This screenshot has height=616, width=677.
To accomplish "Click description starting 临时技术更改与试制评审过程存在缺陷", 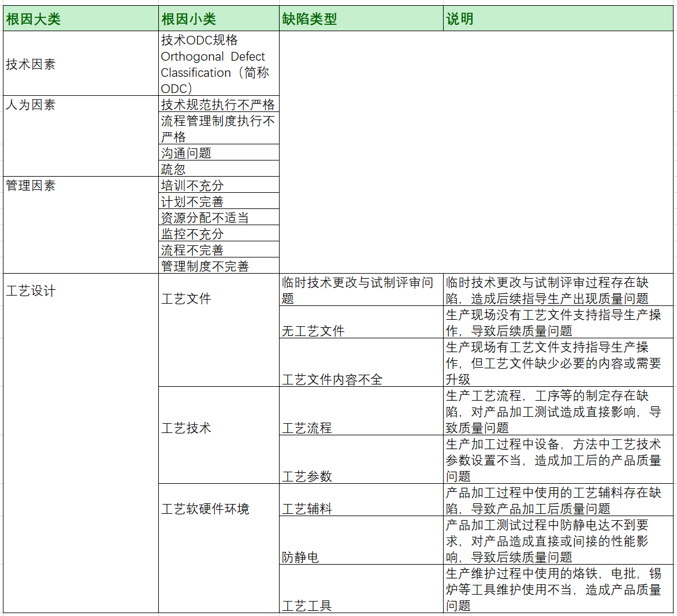I will (x=558, y=289).
